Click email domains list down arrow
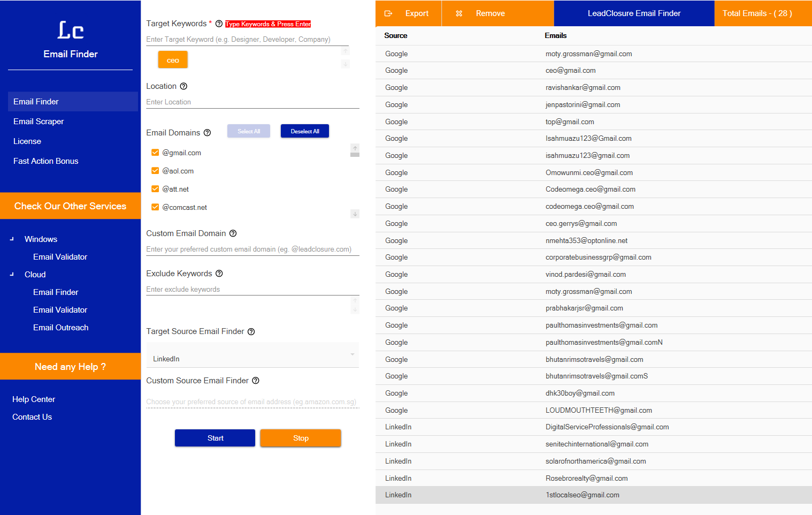 pyautogui.click(x=355, y=214)
